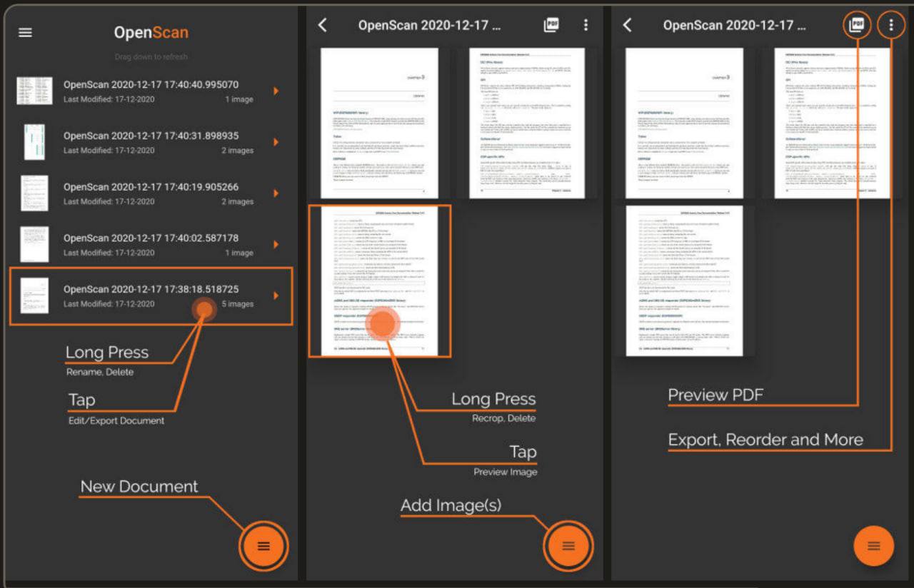Open the hamburger menu on the OpenScan home screen

(x=25, y=33)
